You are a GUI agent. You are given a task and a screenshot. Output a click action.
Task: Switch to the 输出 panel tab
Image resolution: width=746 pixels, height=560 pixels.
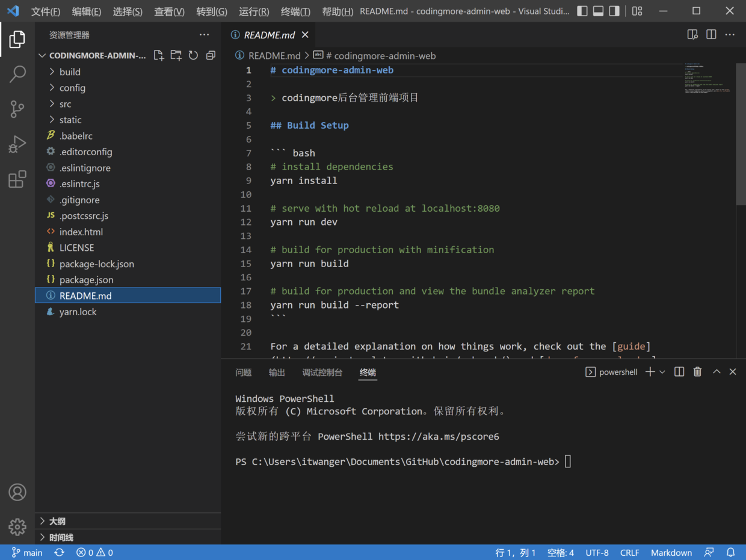pyautogui.click(x=277, y=372)
